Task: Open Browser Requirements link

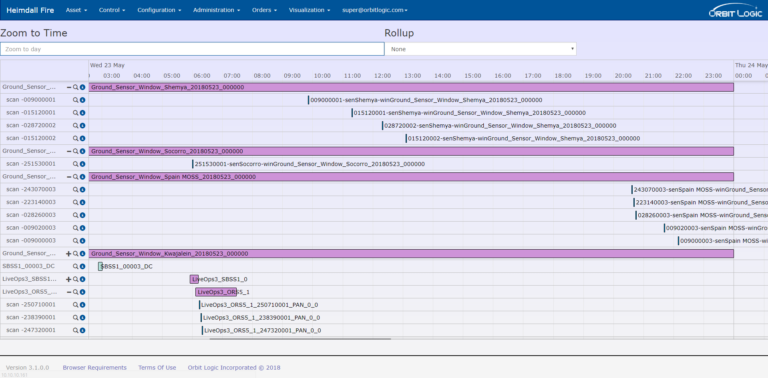Action: pos(95,368)
